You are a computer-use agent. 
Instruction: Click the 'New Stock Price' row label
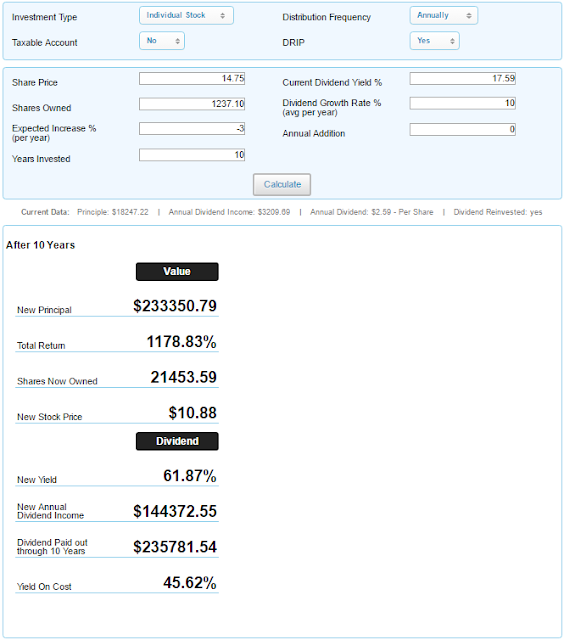click(49, 417)
